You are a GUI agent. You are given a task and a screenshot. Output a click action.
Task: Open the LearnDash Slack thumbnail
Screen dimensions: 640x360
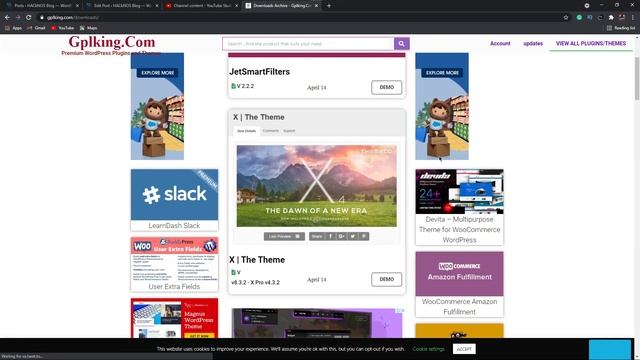(x=174, y=195)
